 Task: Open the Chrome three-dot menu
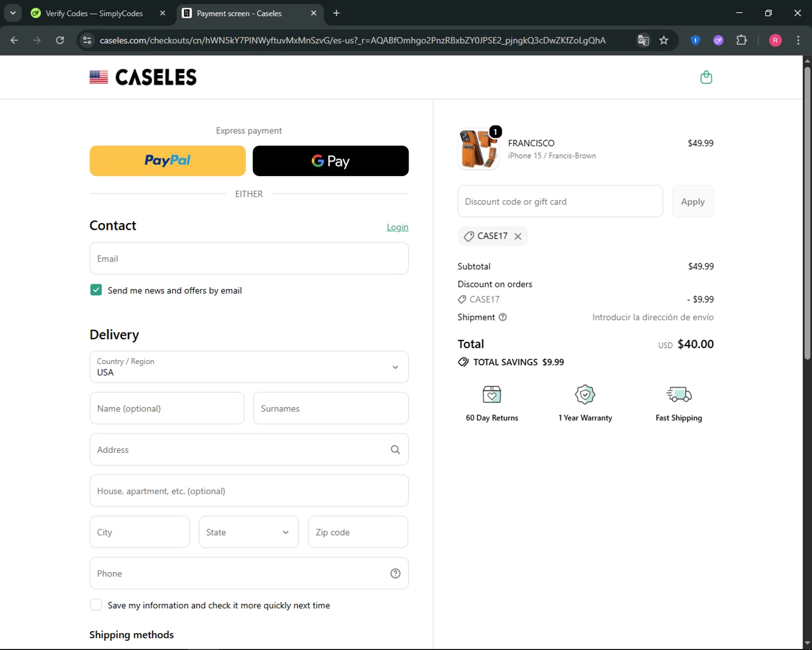pyautogui.click(x=798, y=40)
